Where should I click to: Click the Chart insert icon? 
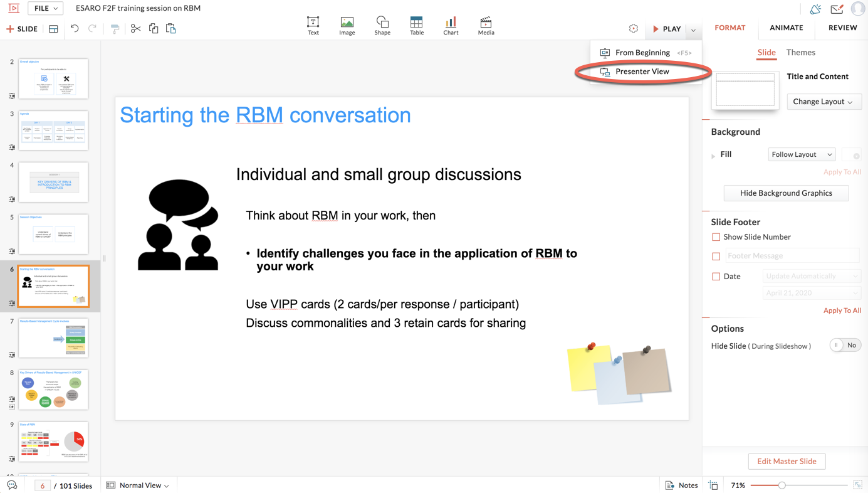pyautogui.click(x=451, y=26)
